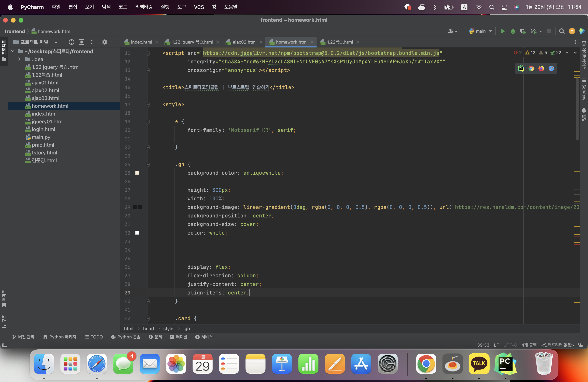Preview in PyCharm built-in browser icon
The image size is (588, 382).
click(x=521, y=68)
